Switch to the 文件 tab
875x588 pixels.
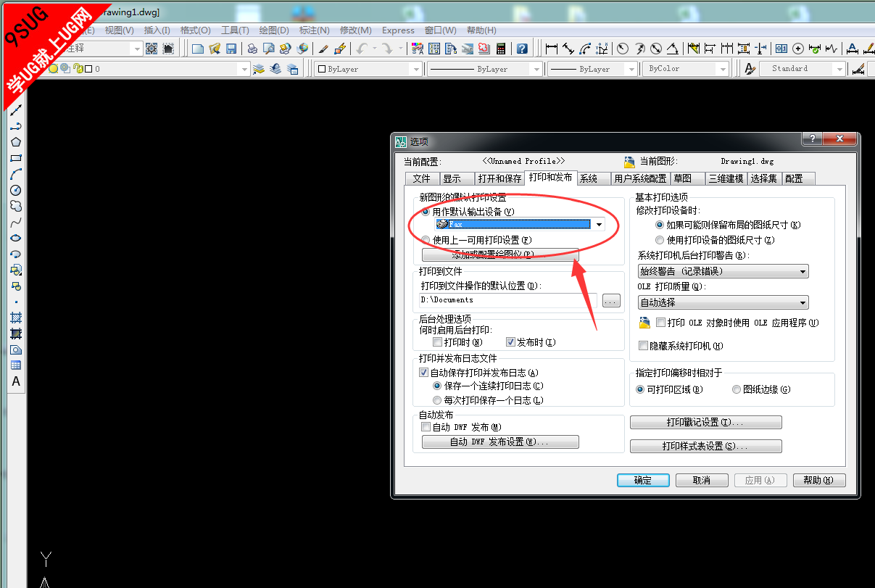point(421,178)
